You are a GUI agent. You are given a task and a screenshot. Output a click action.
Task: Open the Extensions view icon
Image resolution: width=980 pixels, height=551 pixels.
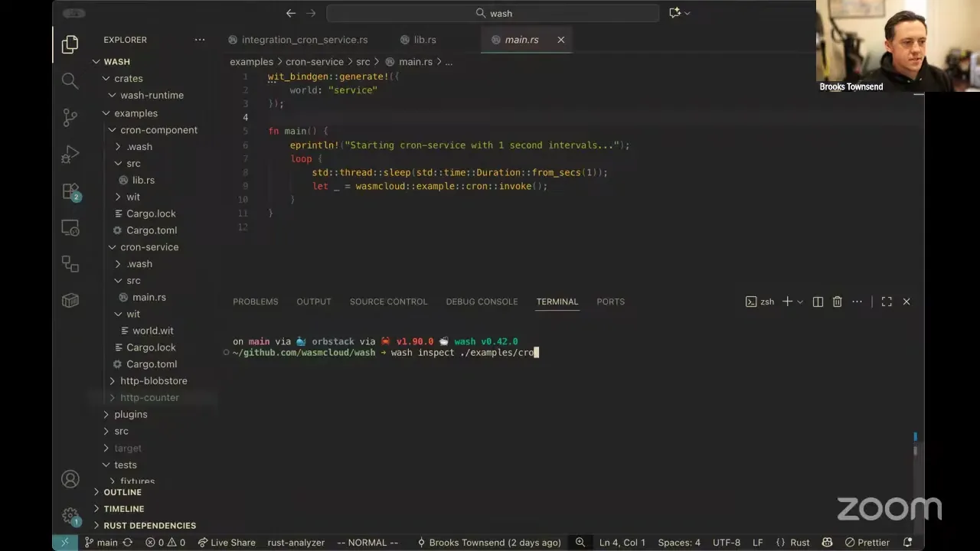pos(70,191)
